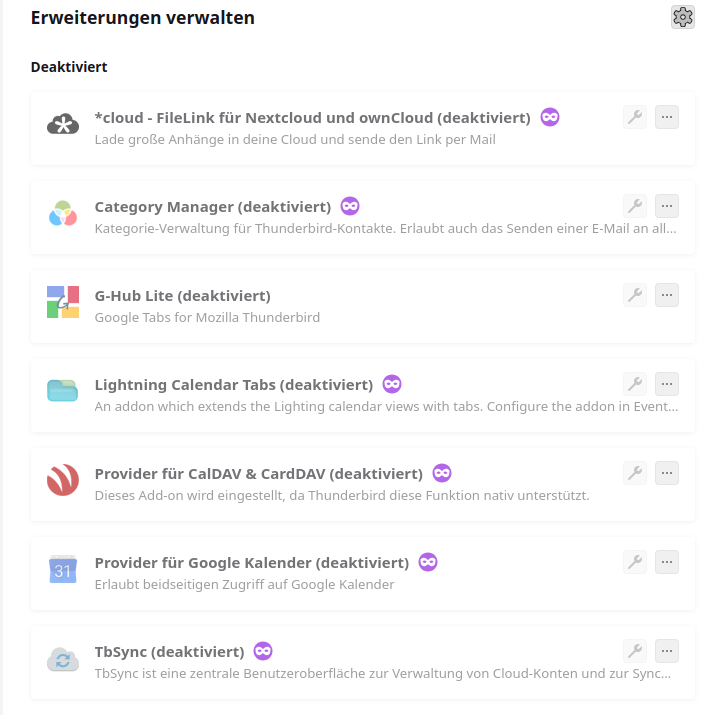Click the Provider für CalDAV & CardDAV icon
712x715 pixels.
point(63,480)
